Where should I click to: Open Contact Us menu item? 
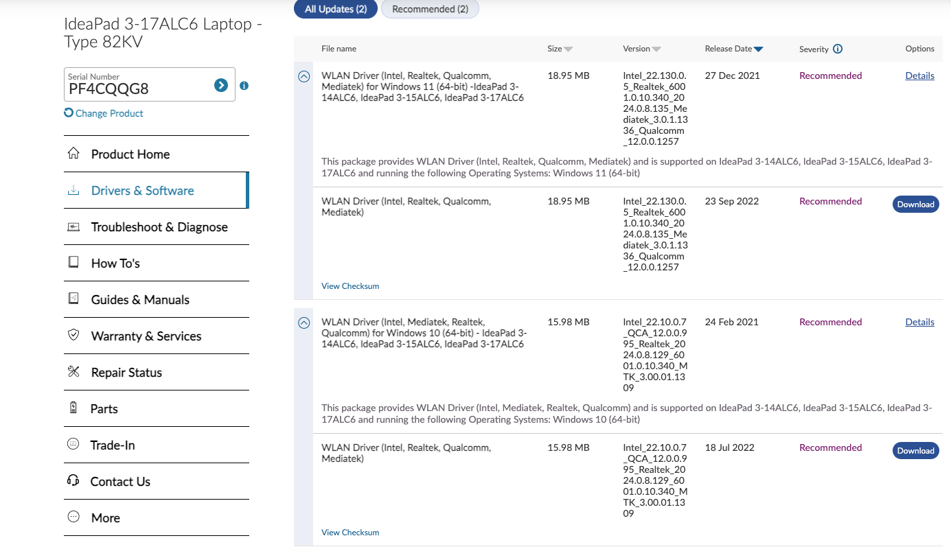tap(157, 481)
